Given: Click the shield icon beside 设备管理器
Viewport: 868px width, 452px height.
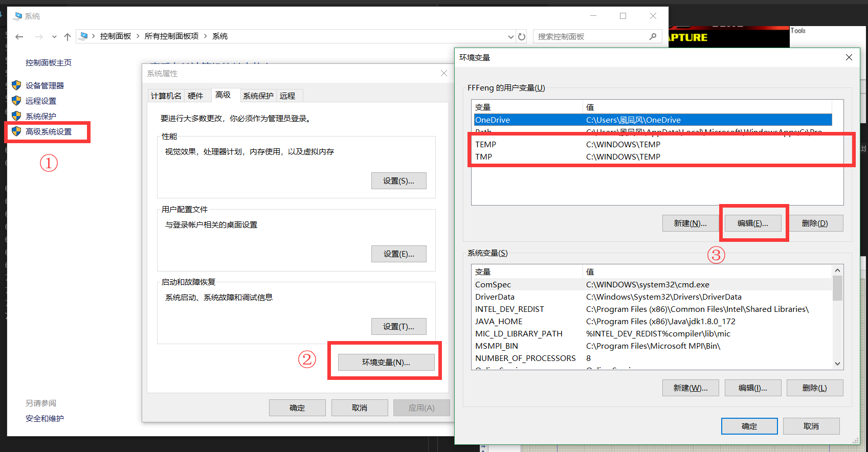Looking at the screenshot, I should (16, 85).
